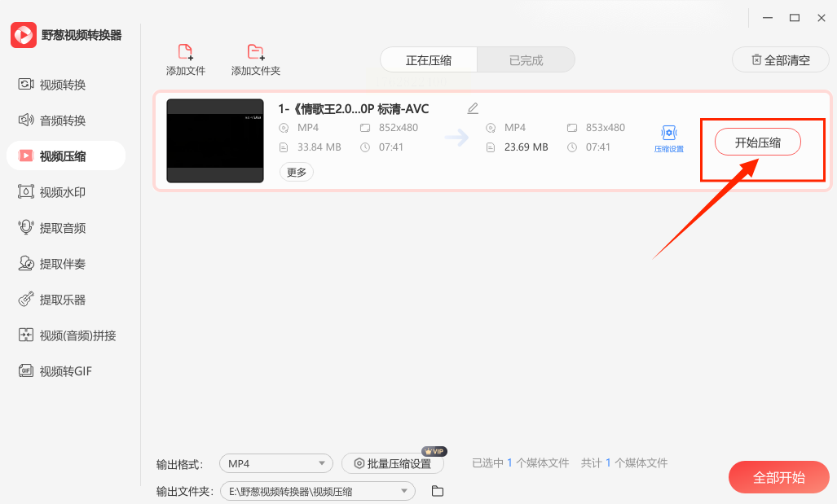
Task: Click the video thumbnail preview
Action: 215,141
